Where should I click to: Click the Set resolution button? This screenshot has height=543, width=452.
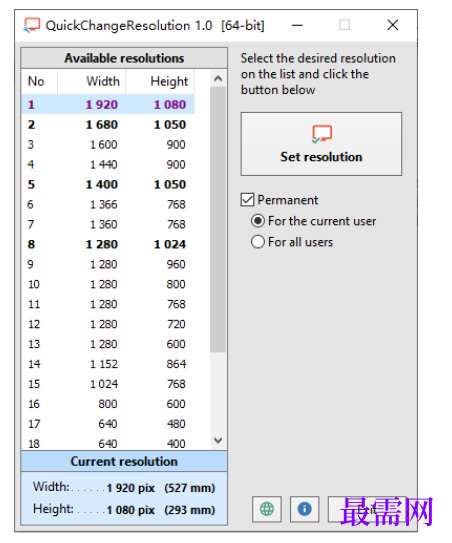(321, 144)
